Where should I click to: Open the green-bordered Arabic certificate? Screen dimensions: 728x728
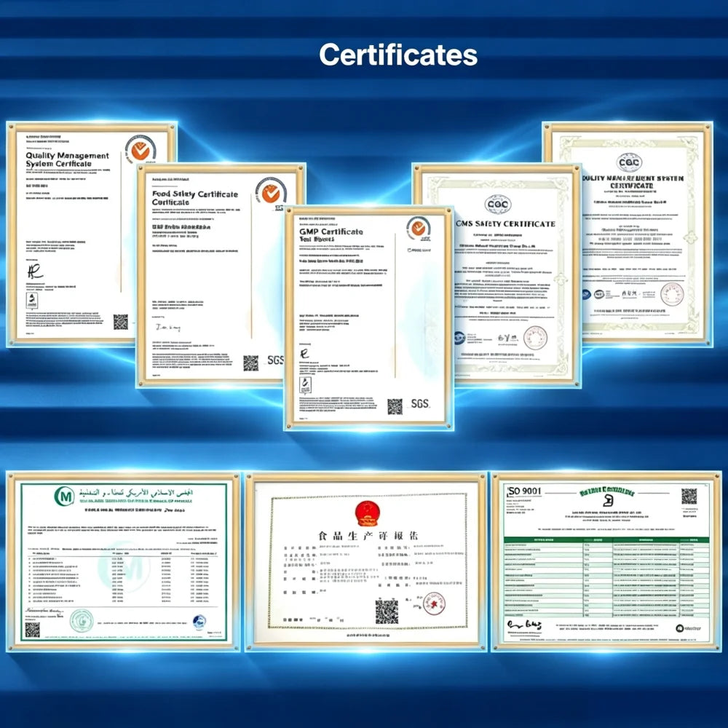[x=124, y=562]
